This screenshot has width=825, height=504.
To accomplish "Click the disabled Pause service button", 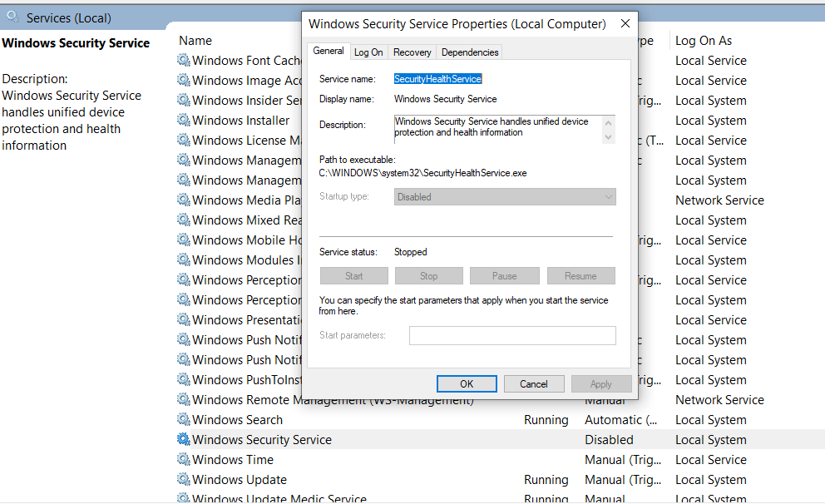I will tap(505, 275).
